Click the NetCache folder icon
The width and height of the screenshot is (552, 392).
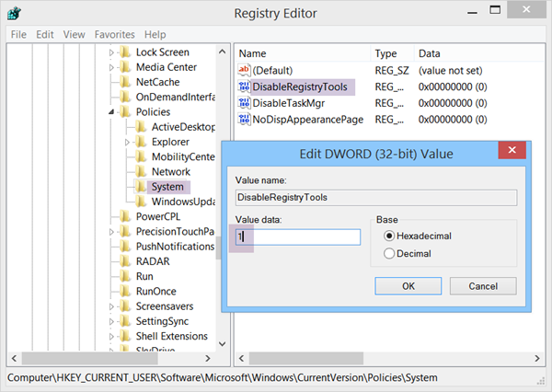pyautogui.click(x=125, y=82)
